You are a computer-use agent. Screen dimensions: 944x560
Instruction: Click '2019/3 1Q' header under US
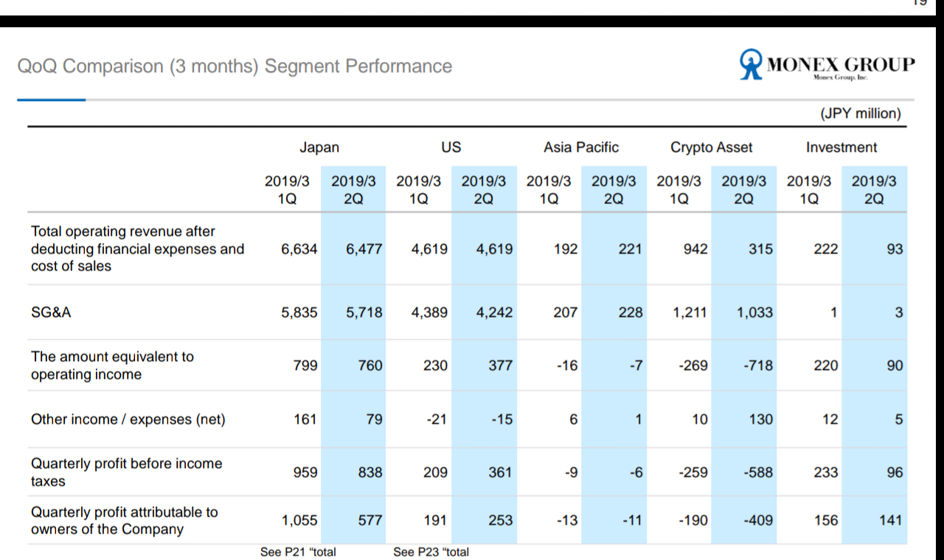[418, 189]
